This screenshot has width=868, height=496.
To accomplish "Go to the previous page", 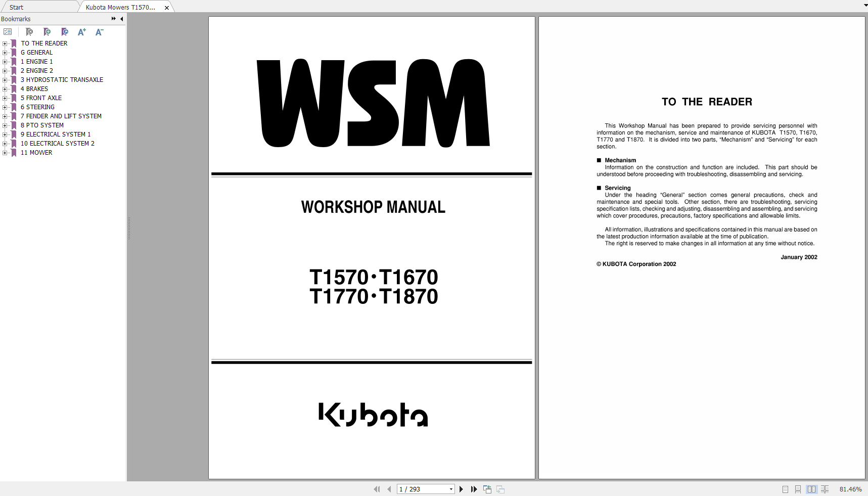I will click(389, 489).
